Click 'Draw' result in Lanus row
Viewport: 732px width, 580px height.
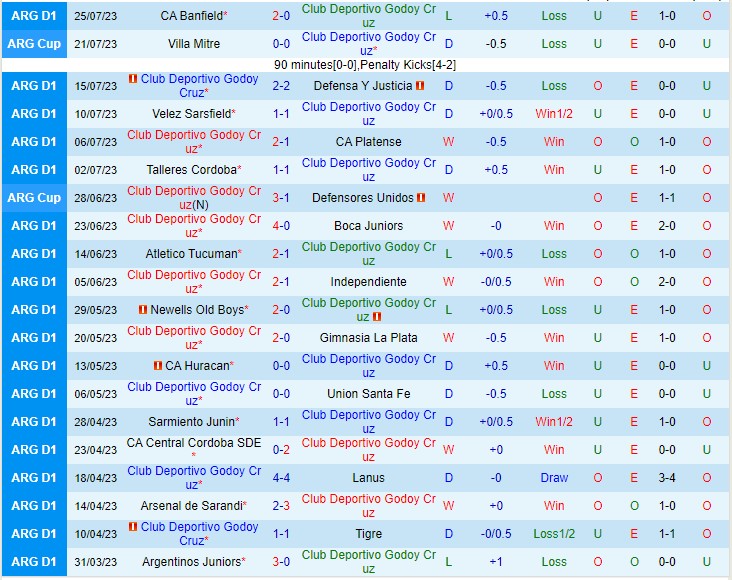(x=554, y=478)
